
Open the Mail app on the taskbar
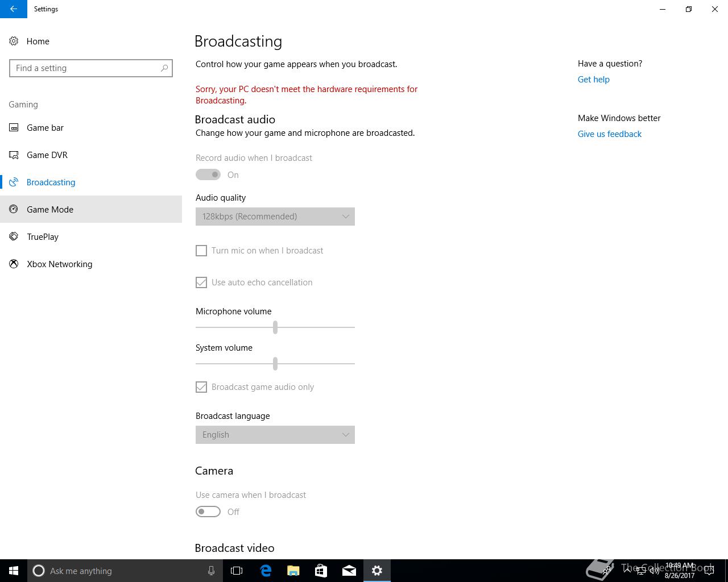(x=349, y=571)
